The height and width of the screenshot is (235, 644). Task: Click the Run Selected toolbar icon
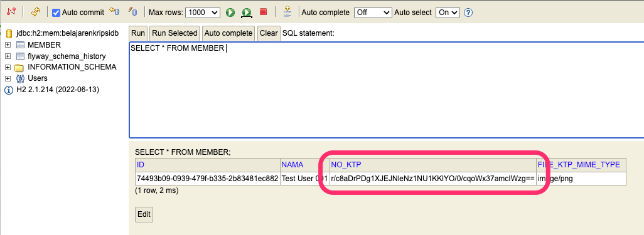point(247,13)
